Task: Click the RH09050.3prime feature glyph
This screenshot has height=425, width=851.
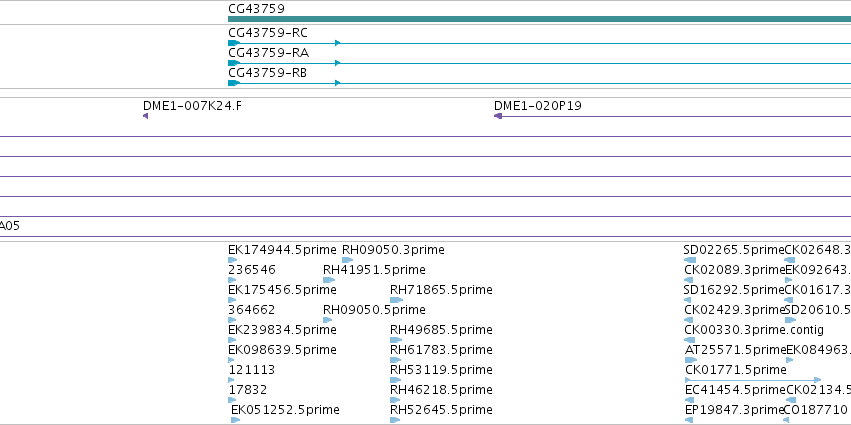Action: pos(347,260)
